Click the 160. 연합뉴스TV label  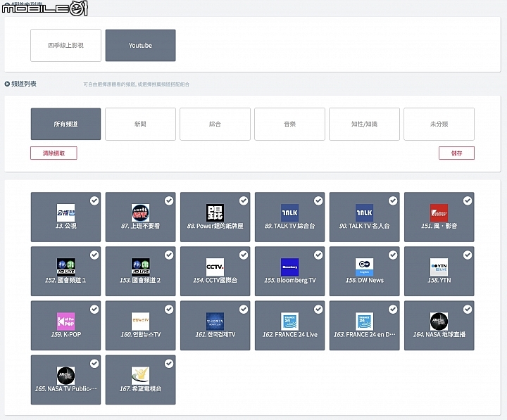tap(140, 334)
